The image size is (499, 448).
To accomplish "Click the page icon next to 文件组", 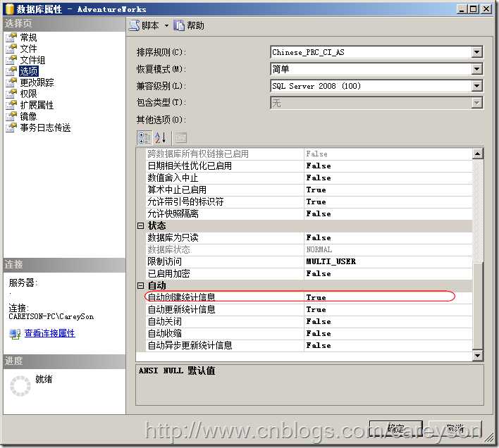I will 11,60.
